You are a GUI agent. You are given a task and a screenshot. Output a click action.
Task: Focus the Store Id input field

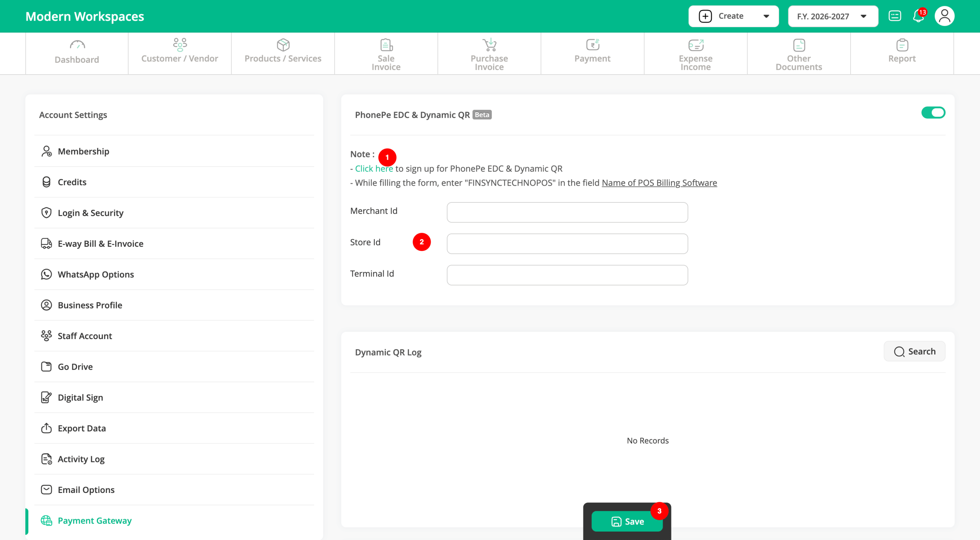pyautogui.click(x=567, y=244)
